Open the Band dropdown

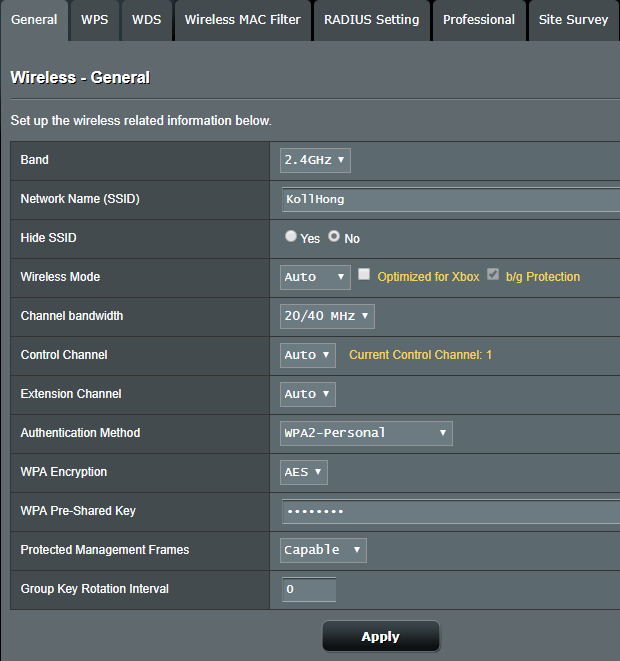tap(315, 160)
